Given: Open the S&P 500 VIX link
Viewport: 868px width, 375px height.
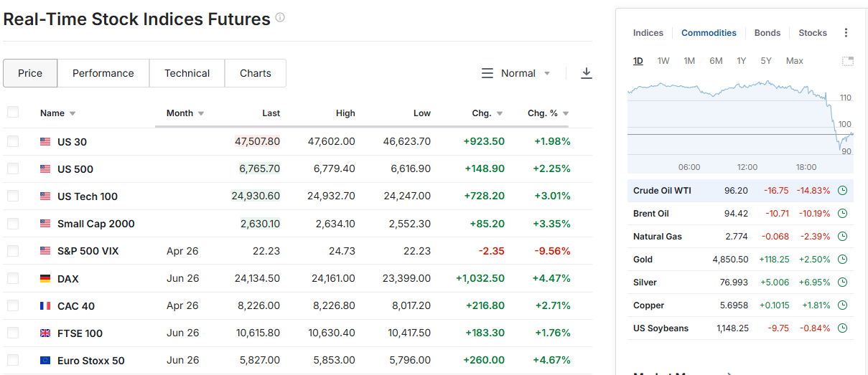Looking at the screenshot, I should [x=88, y=251].
